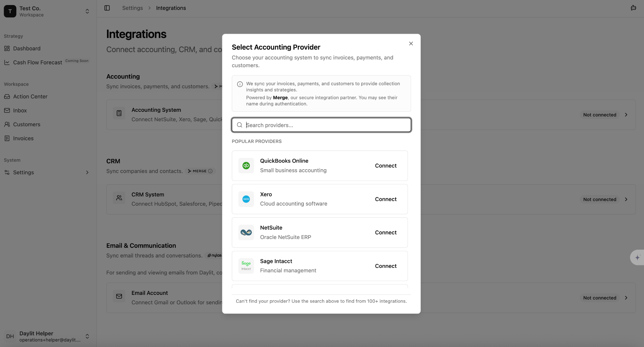644x347 pixels.
Task: Click the Integrations breadcrumb
Action: (171, 8)
